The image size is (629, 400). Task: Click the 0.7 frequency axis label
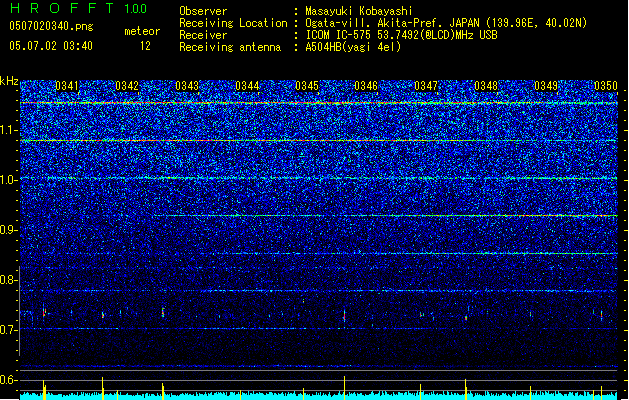9,330
